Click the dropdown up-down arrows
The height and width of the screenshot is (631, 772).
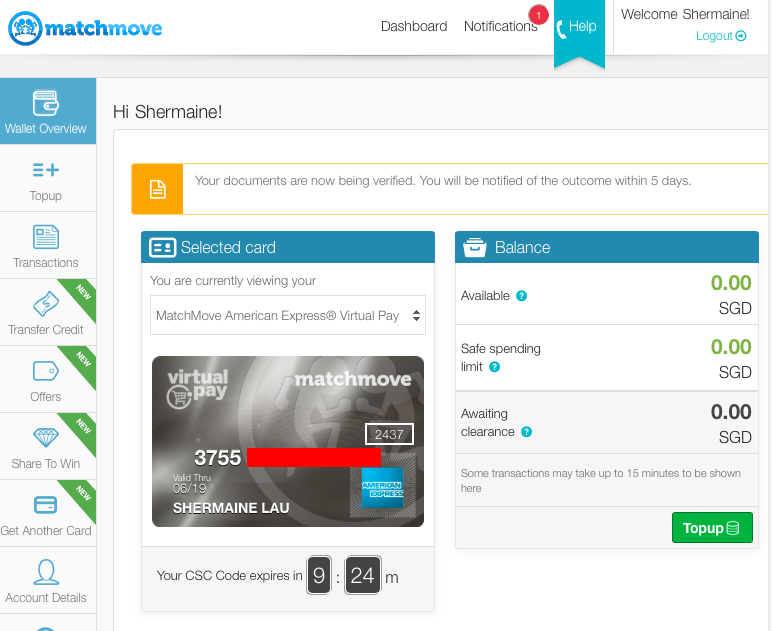tap(417, 316)
